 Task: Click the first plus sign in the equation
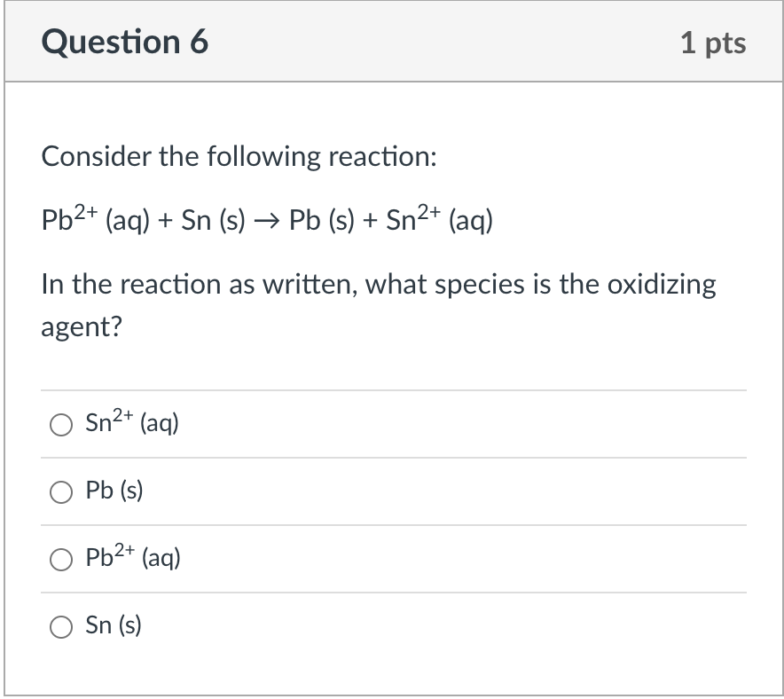click(x=165, y=221)
